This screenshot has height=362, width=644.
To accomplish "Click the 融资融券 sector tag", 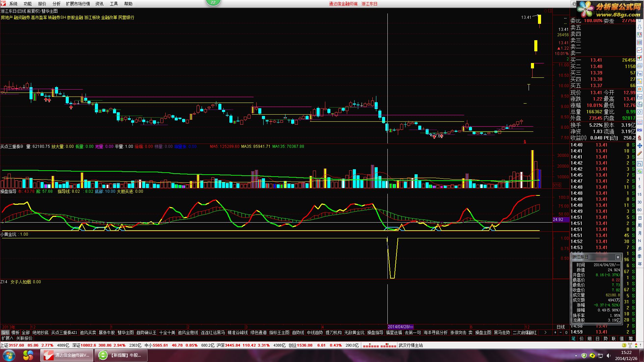I will 22,17.
